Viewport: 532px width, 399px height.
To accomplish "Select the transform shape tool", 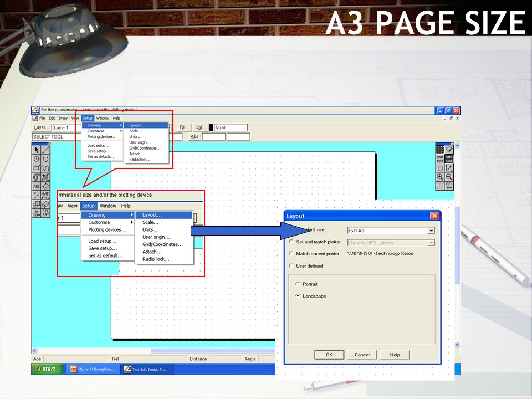I will coord(45,195).
